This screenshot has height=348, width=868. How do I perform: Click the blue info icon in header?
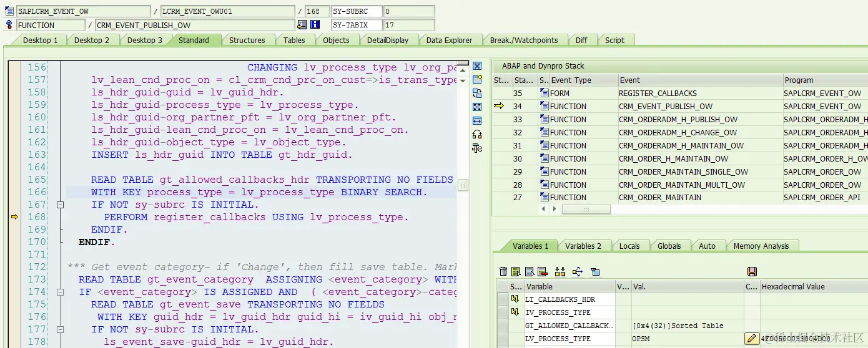click(x=315, y=25)
